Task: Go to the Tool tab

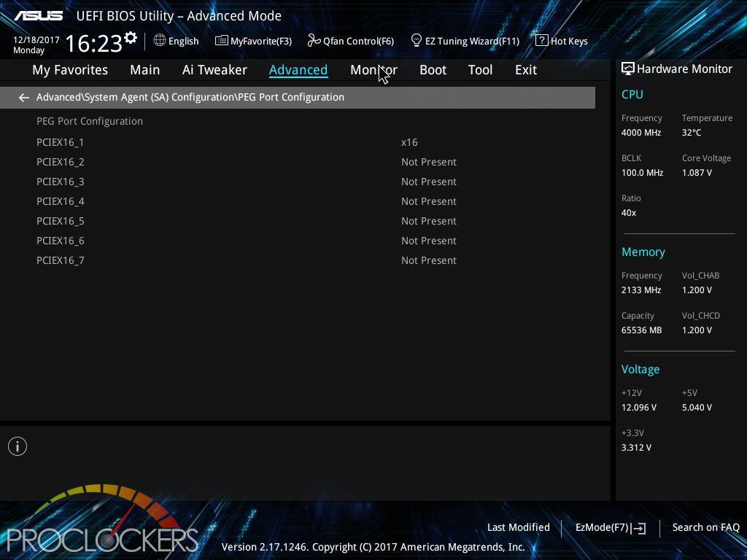Action: click(x=480, y=70)
